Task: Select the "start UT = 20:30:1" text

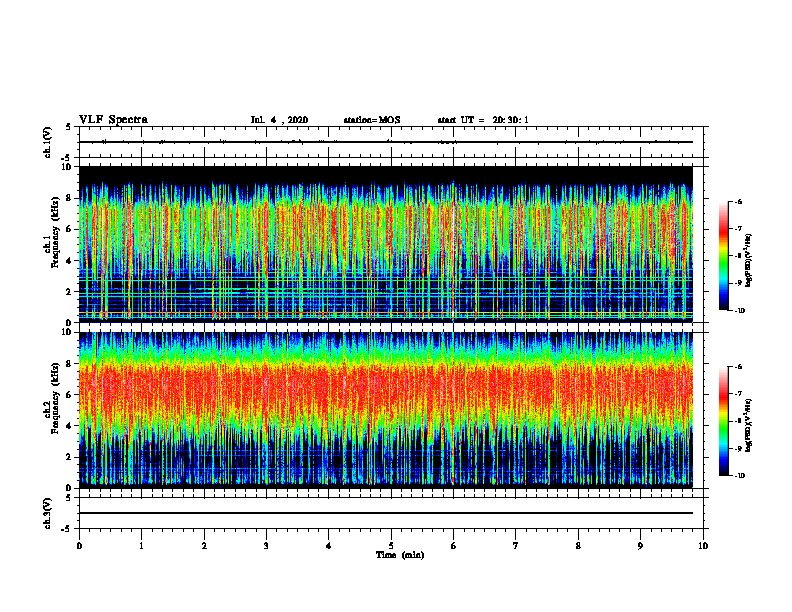Action: (483, 120)
